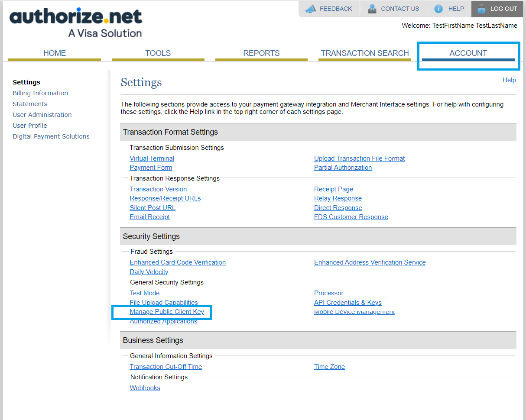Open the Relay Response link

pyautogui.click(x=338, y=198)
